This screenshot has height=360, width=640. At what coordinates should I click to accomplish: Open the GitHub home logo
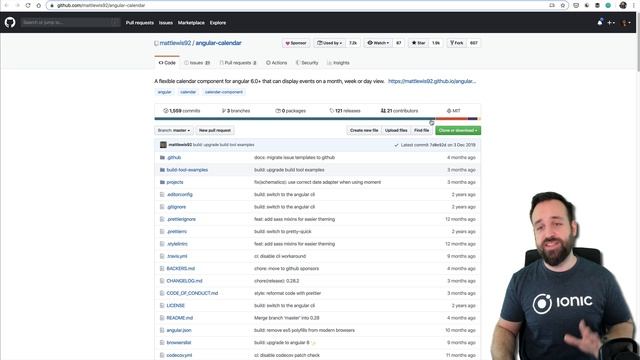[10, 22]
